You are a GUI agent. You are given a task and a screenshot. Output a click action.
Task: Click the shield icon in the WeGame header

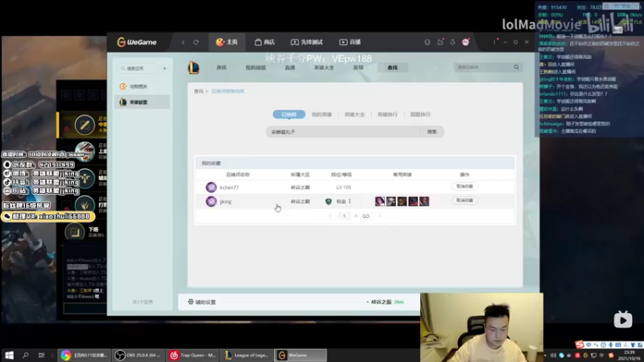427,42
